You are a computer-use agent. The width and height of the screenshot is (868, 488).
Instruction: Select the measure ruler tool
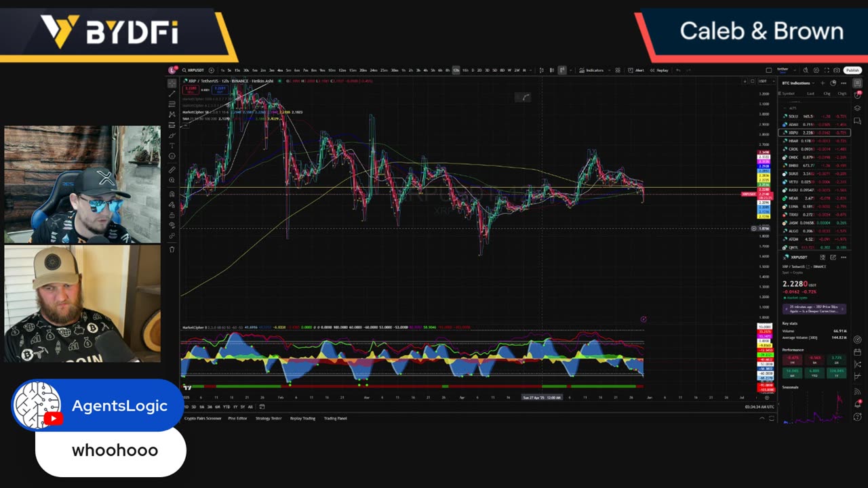(x=172, y=170)
